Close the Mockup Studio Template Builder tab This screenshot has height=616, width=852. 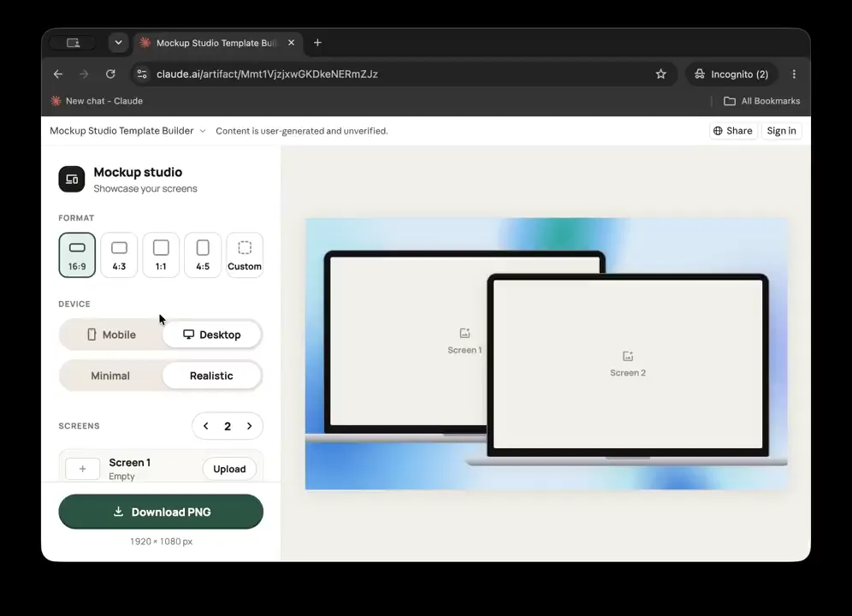coord(291,43)
